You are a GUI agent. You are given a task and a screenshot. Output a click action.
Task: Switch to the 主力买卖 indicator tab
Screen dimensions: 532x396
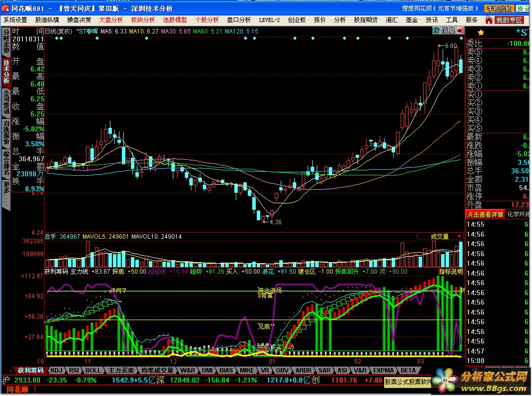click(x=121, y=370)
